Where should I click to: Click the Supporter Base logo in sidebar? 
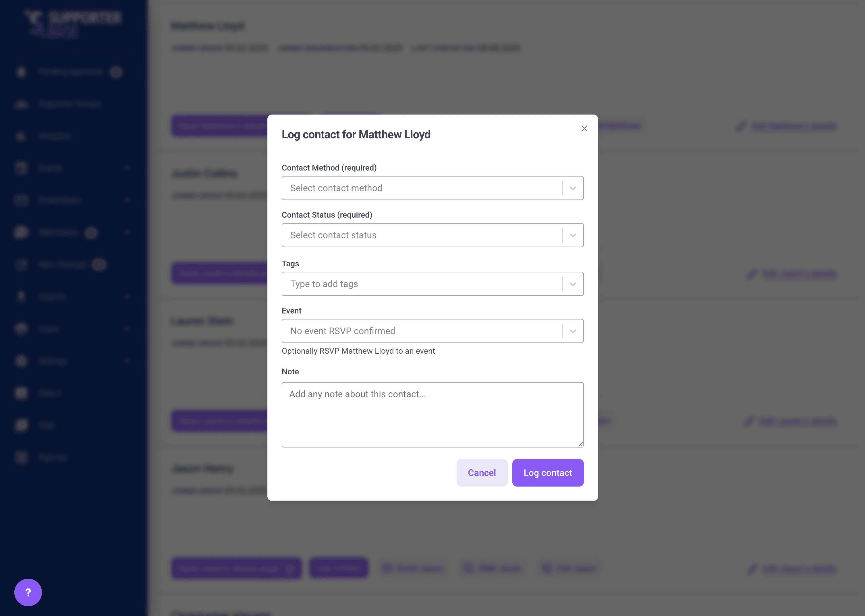(72, 24)
